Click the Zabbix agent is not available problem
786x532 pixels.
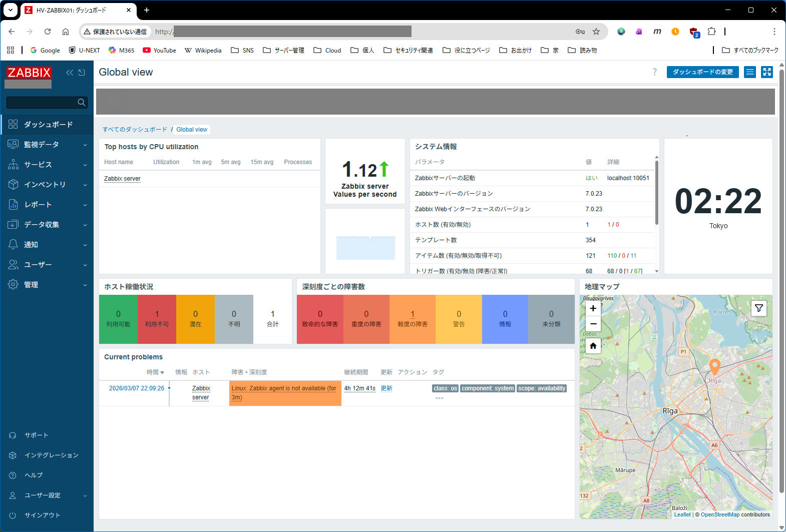pos(284,393)
